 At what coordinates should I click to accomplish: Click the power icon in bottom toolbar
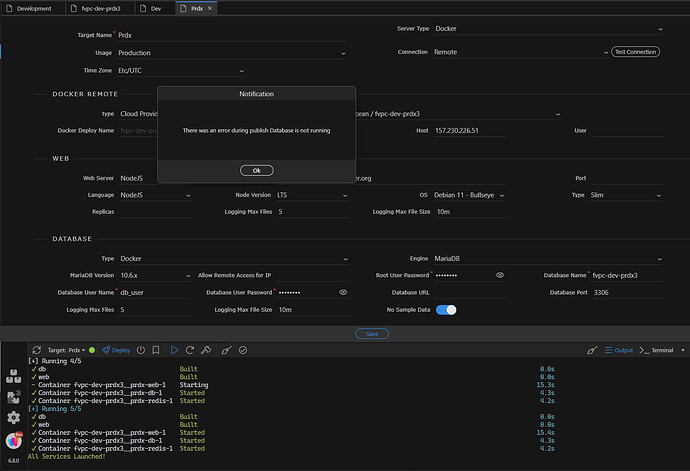coord(141,350)
